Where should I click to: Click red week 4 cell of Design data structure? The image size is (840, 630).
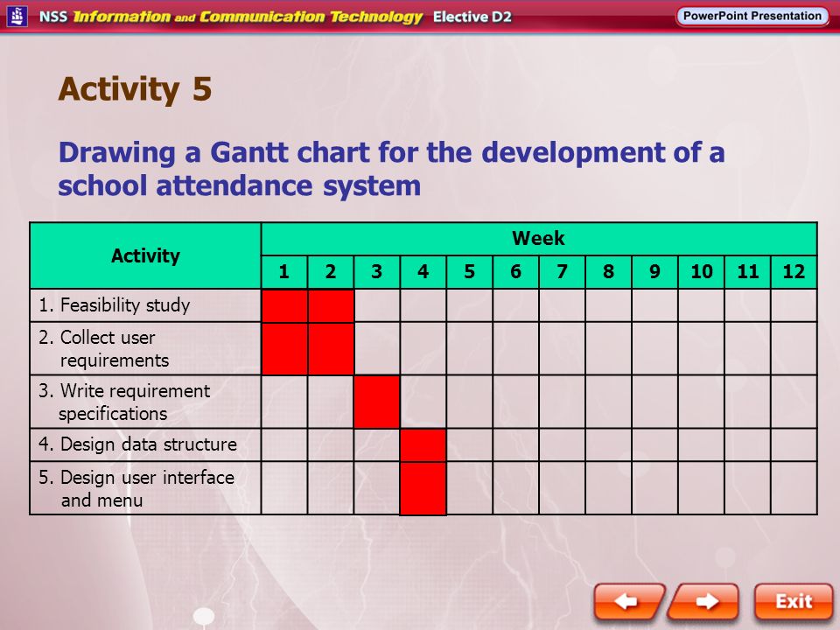(x=423, y=445)
